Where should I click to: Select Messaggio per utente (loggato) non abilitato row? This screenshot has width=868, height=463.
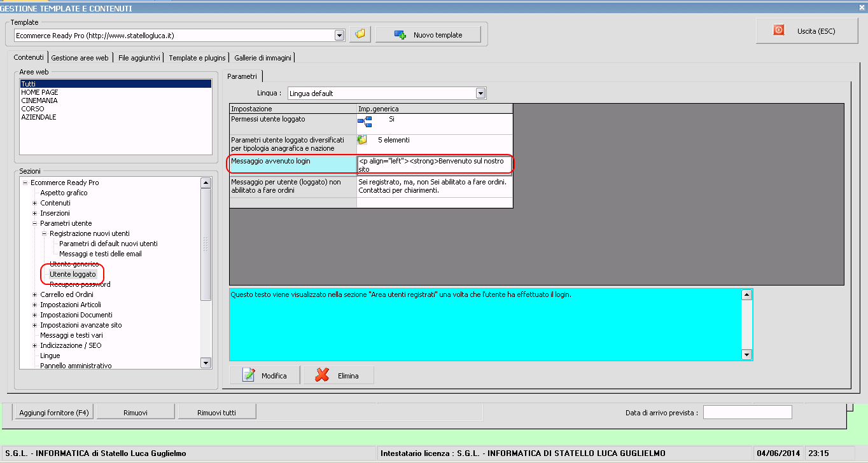tap(293, 186)
